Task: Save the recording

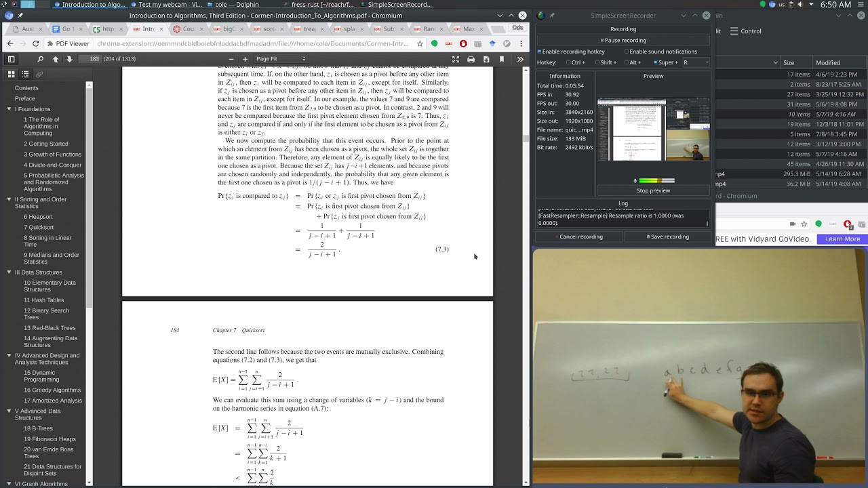Action: click(667, 237)
